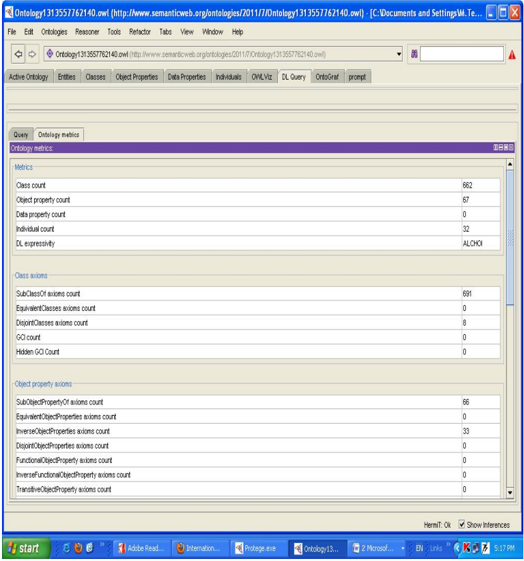Click the red warning triangle icon
Screen dimensions: 524x561
point(512,55)
